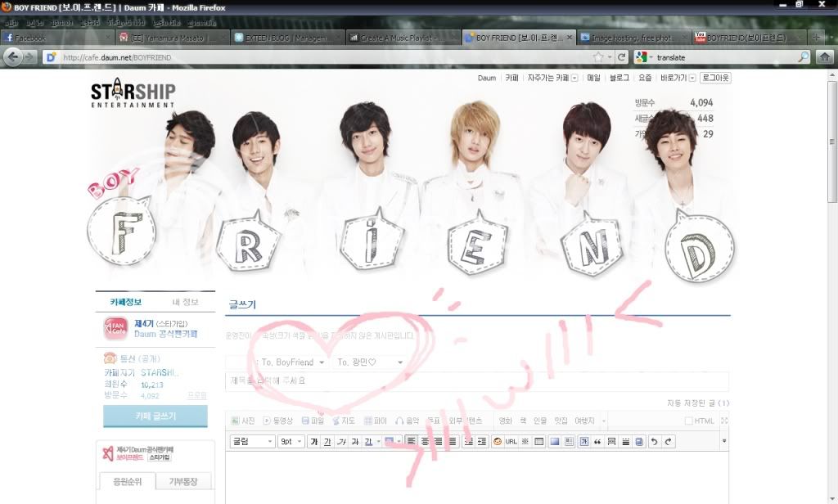Open the browser home page icon
Image resolution: width=838 pixels, height=504 pixels.
[x=825, y=57]
